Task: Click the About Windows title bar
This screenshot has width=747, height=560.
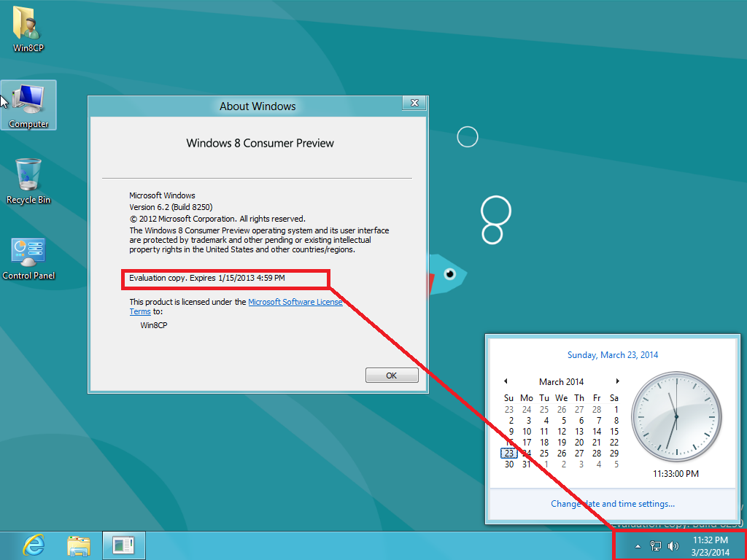Action: [258, 106]
